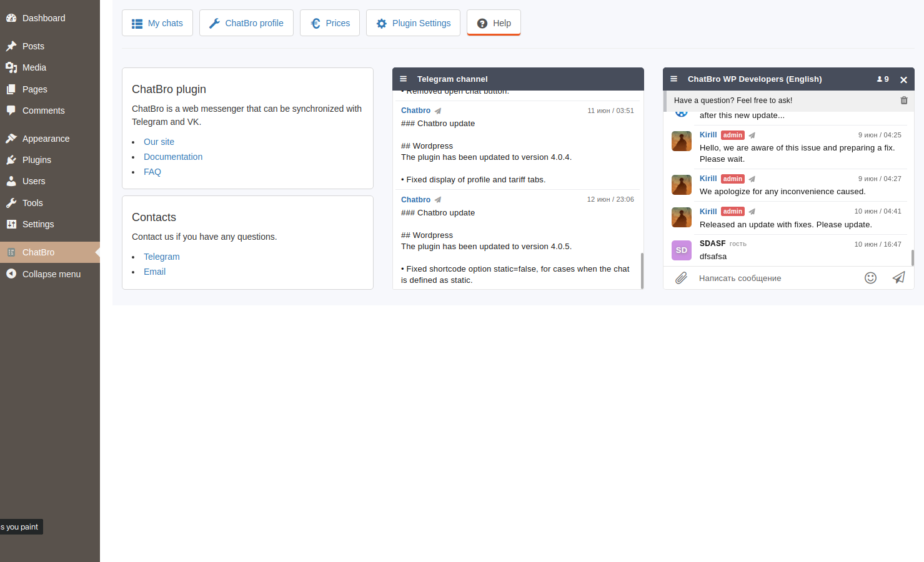
Task: Click Telegram icon on Kirill's 04:25 message
Action: pos(752,136)
